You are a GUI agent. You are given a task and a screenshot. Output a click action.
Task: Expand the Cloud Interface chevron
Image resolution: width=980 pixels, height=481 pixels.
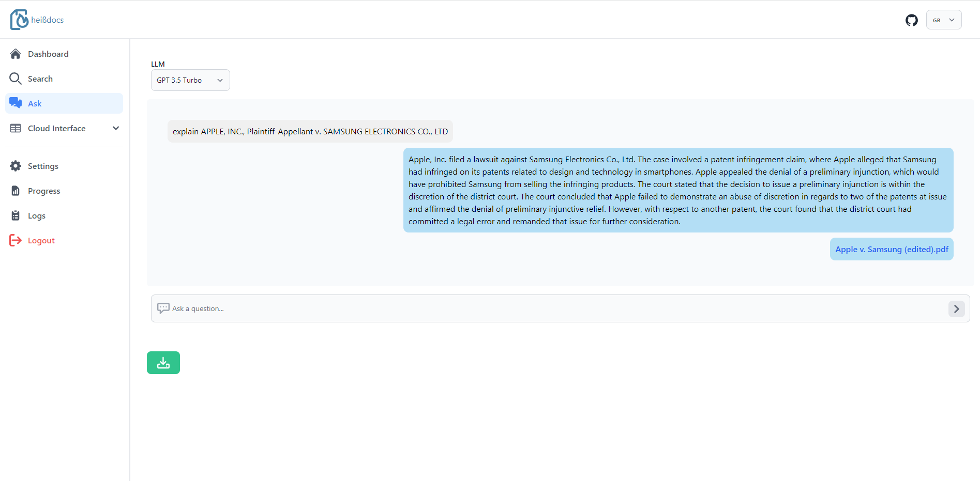(116, 128)
